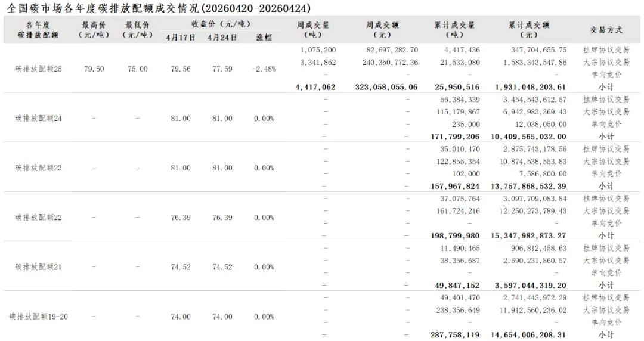Select the 碳排放配额24 row label

click(39, 118)
